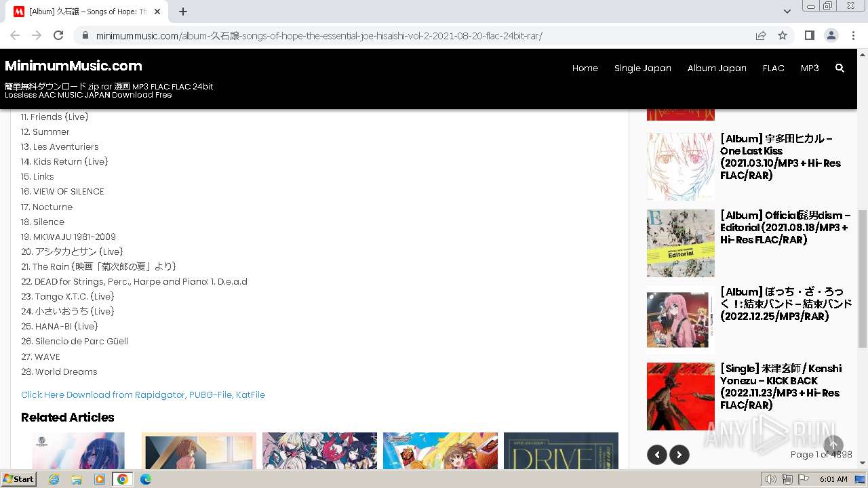Go to previous sidebar page arrow
The width and height of the screenshot is (868, 488).
(656, 455)
